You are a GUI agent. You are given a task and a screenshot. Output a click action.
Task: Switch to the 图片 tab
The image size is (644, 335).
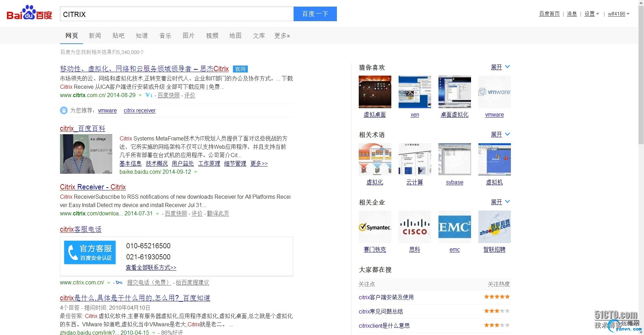[189, 35]
